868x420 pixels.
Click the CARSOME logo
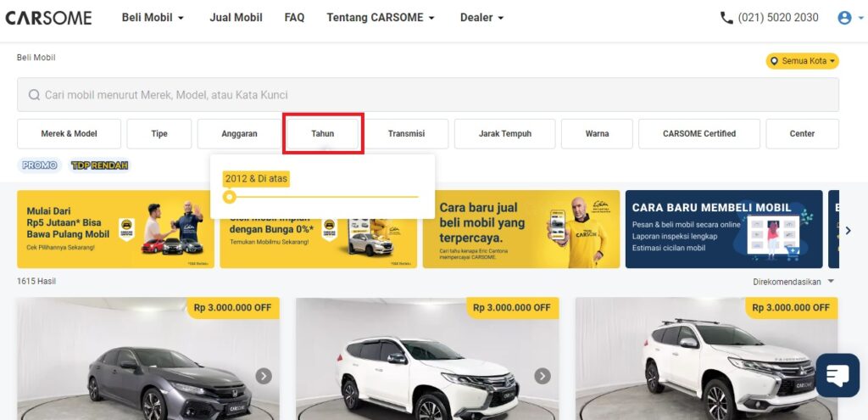click(x=48, y=18)
